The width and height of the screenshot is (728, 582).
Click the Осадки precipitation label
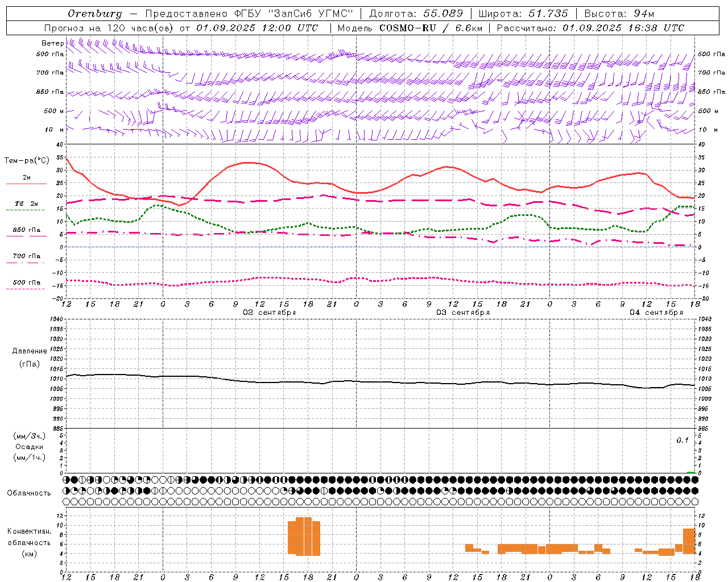30,447
